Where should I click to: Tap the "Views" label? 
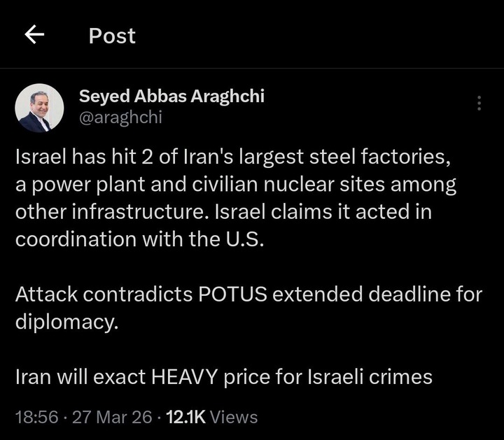click(234, 418)
